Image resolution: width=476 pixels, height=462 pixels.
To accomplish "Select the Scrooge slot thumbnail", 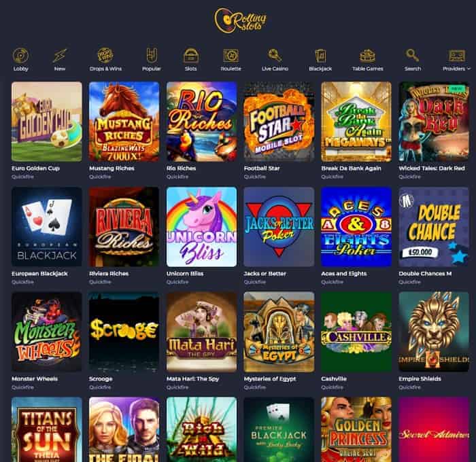I will click(124, 332).
